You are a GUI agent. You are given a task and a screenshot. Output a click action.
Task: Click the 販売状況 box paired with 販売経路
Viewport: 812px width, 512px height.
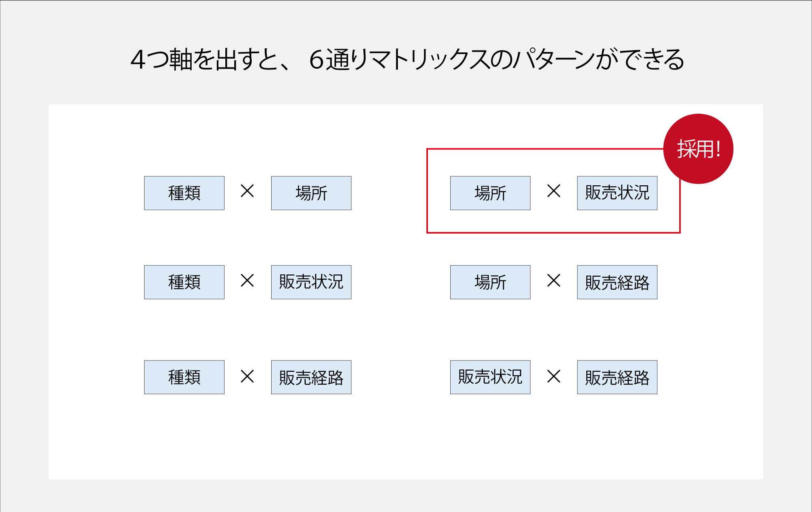490,377
